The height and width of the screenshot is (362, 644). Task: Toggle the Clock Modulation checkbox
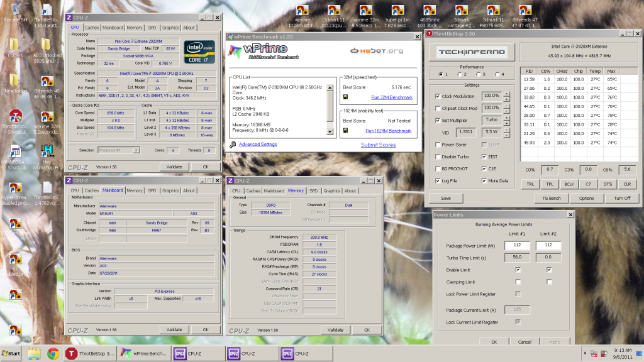[438, 96]
